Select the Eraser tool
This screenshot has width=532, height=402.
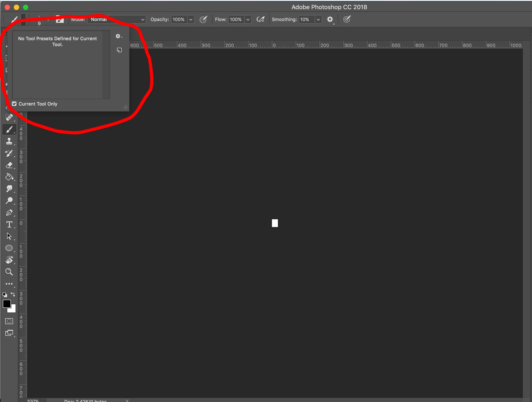tap(9, 165)
